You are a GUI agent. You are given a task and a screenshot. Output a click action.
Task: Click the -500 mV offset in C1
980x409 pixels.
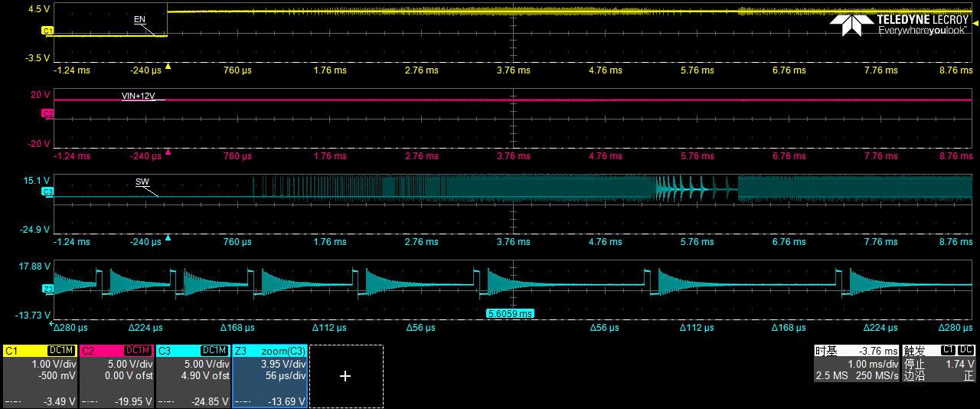pyautogui.click(x=57, y=376)
